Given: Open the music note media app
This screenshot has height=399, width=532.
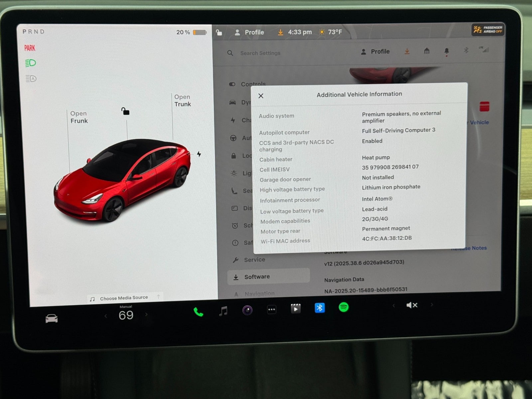Looking at the screenshot, I should tap(223, 311).
